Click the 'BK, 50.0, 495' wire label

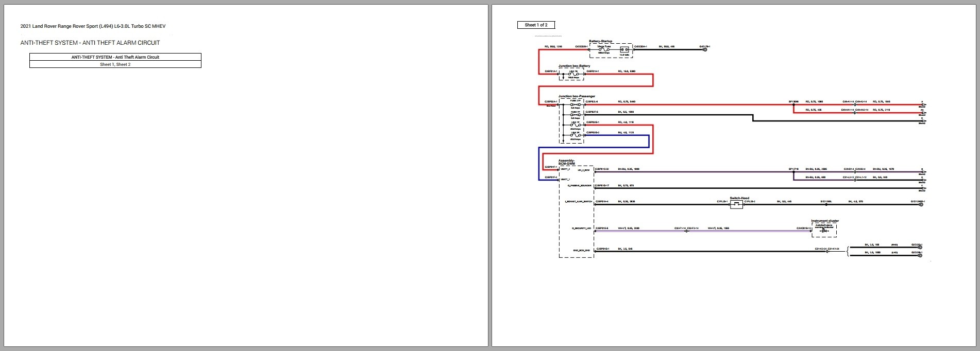[x=667, y=46]
